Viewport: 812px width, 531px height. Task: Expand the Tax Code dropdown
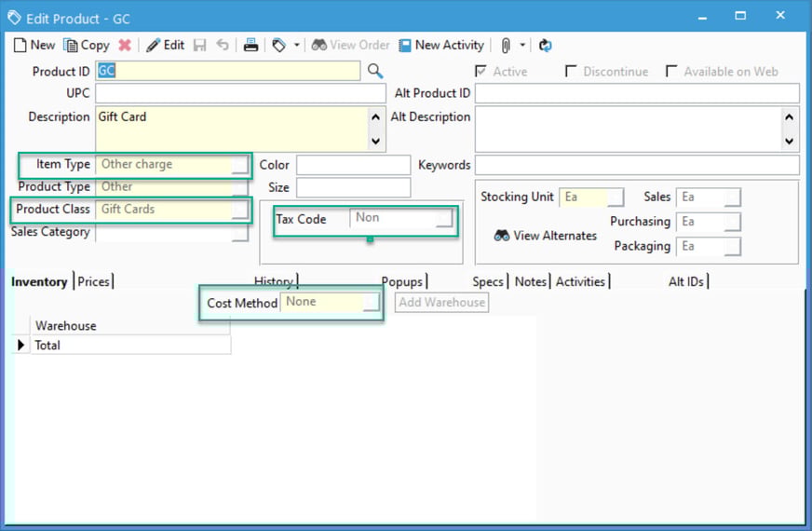tap(444, 218)
